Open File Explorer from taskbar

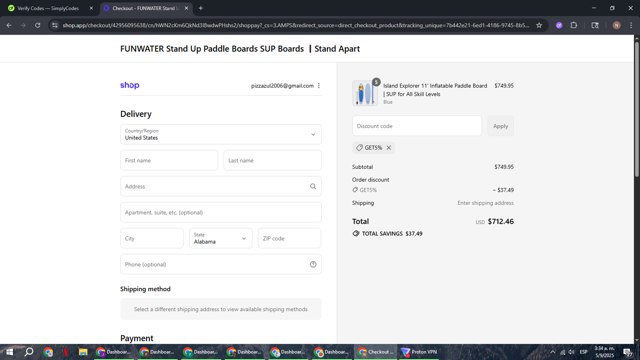pyautogui.click(x=83, y=352)
